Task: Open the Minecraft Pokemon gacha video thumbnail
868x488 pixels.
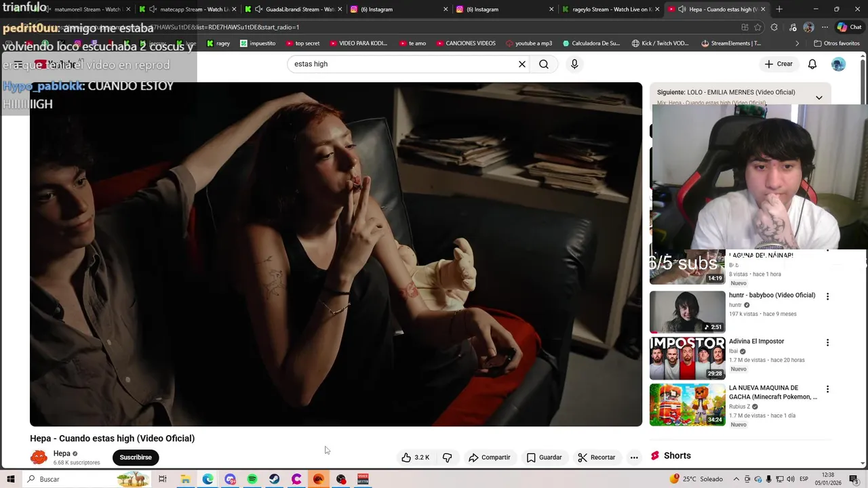Action: point(688,405)
